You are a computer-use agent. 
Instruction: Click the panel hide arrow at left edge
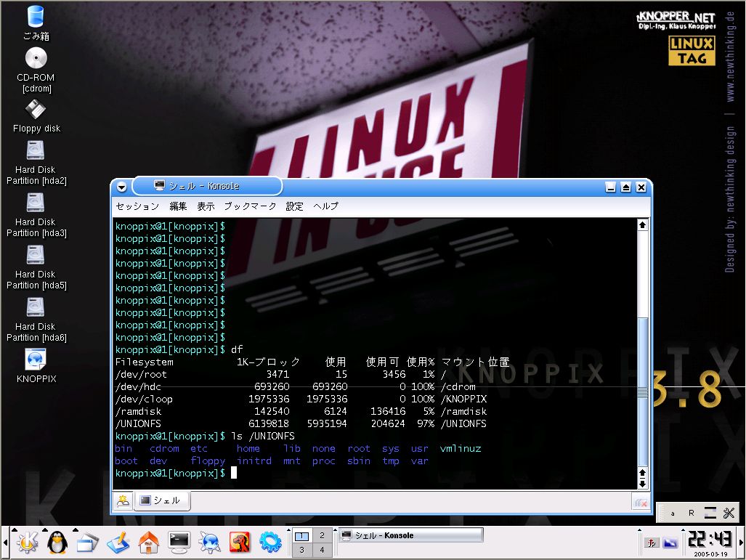point(5,543)
